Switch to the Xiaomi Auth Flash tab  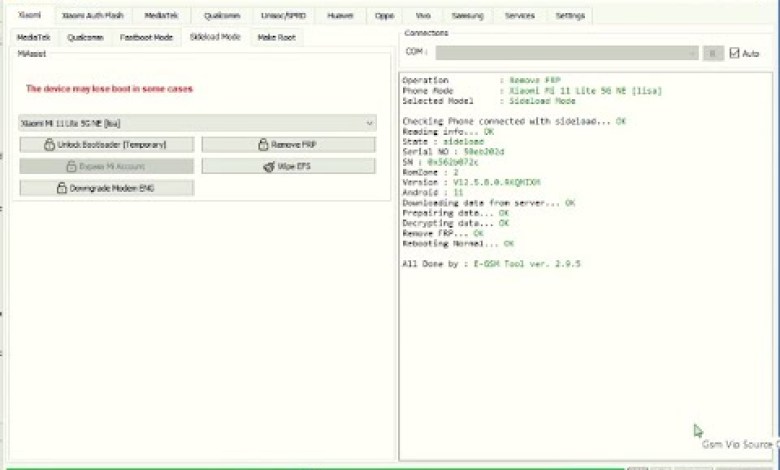point(92,16)
